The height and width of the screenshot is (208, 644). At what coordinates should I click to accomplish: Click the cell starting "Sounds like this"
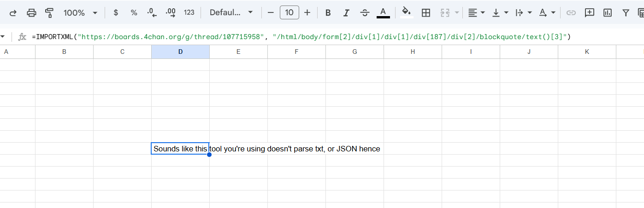(x=180, y=149)
